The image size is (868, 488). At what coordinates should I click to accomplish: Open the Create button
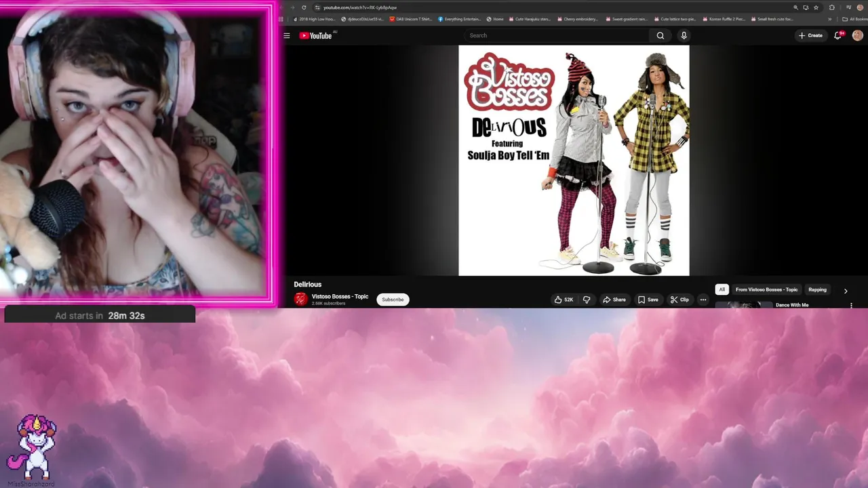810,35
